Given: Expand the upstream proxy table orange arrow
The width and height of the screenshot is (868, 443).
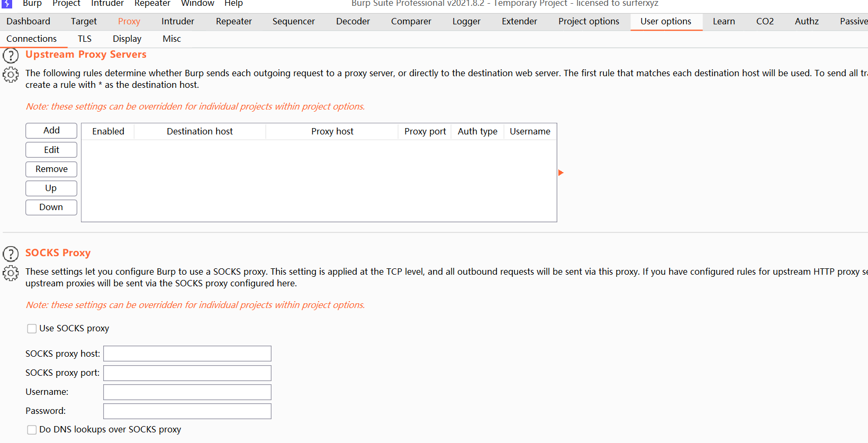Looking at the screenshot, I should pyautogui.click(x=561, y=173).
